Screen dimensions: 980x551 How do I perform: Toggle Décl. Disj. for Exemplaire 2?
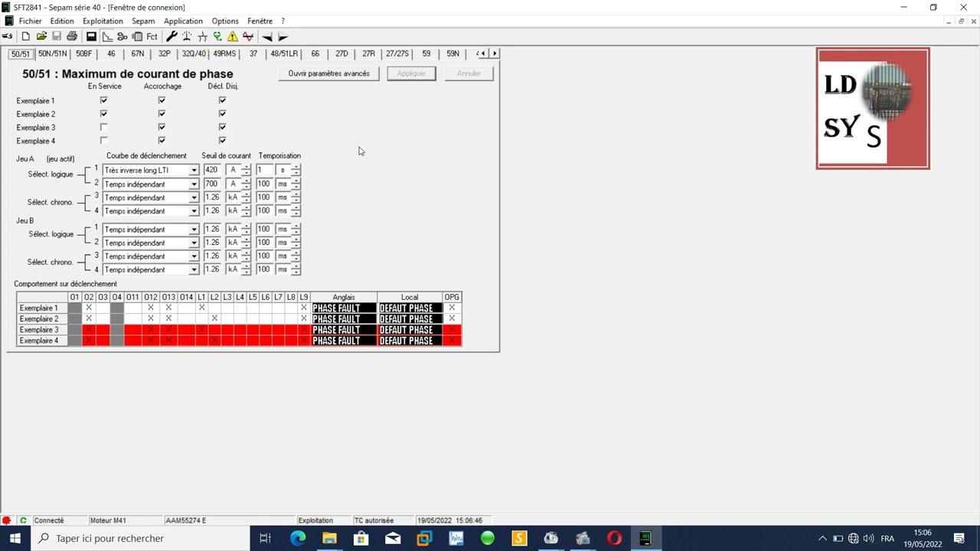tap(222, 113)
